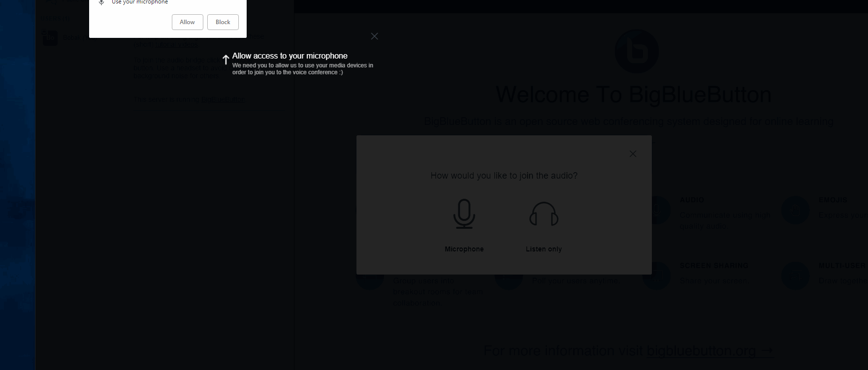Click the 'USERS' list heading
This screenshot has width=868, height=370.
click(55, 18)
